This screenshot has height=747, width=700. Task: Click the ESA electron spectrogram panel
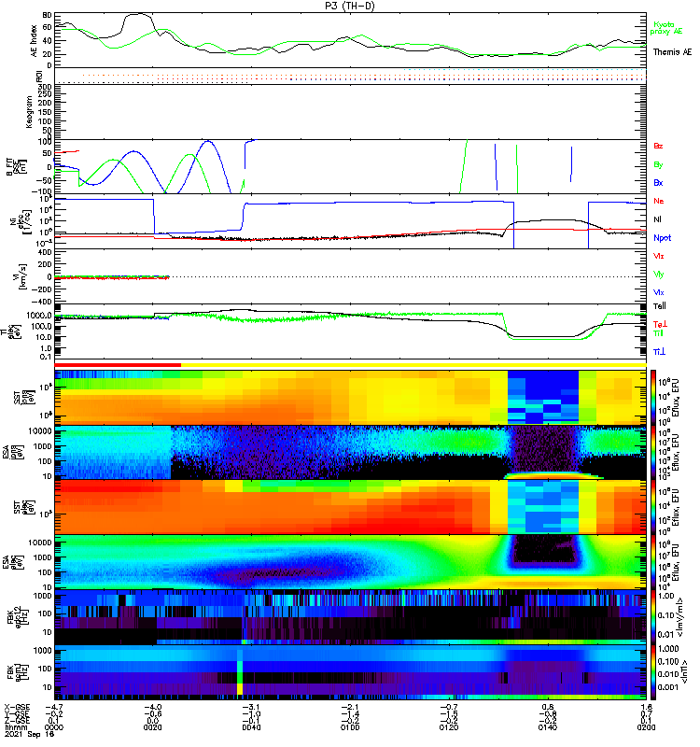click(351, 562)
